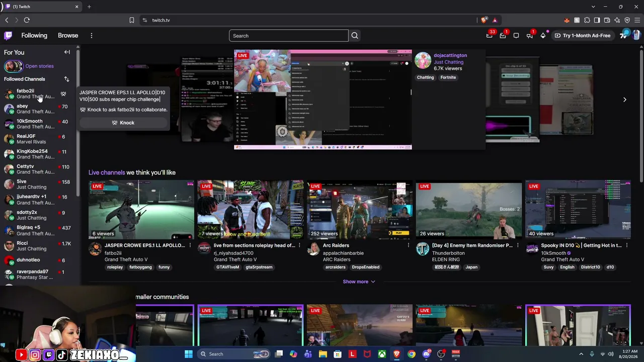Open the browser hamburger menu
This screenshot has width=644, height=362.
[x=637, y=20]
